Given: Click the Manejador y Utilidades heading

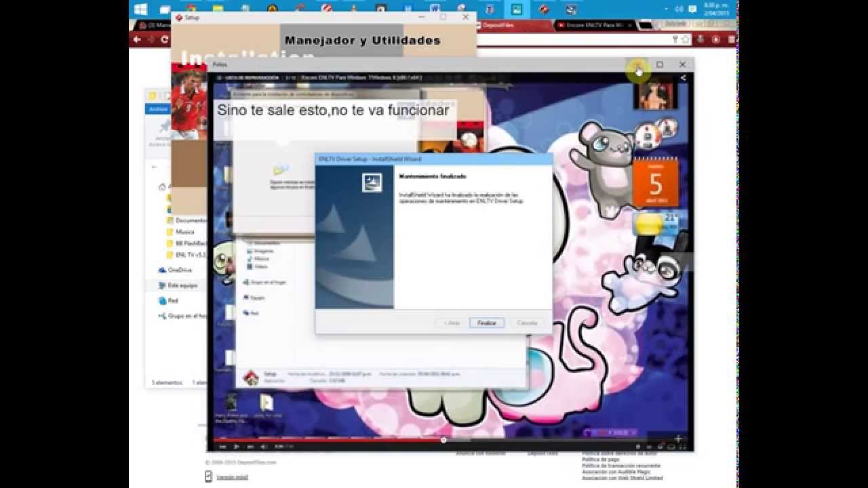Looking at the screenshot, I should 363,41.
